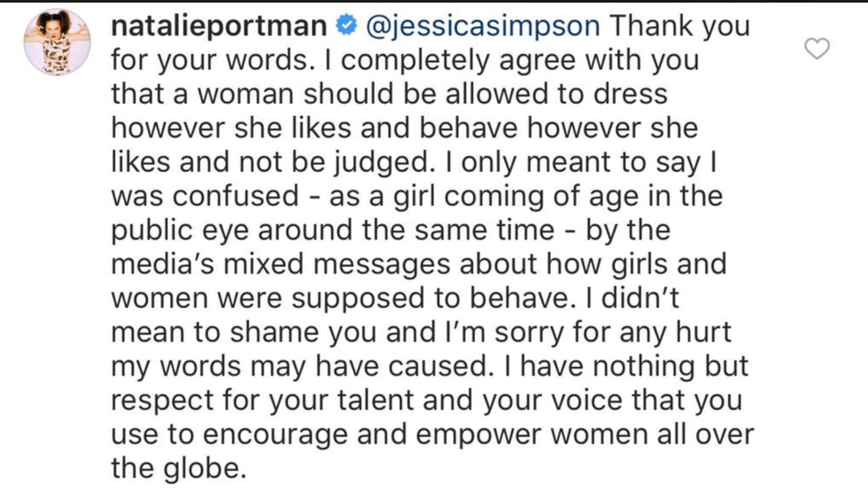Viewport: 868px width, 496px height.
Task: Click the words "Thank you" in the comment
Action: tap(680, 26)
